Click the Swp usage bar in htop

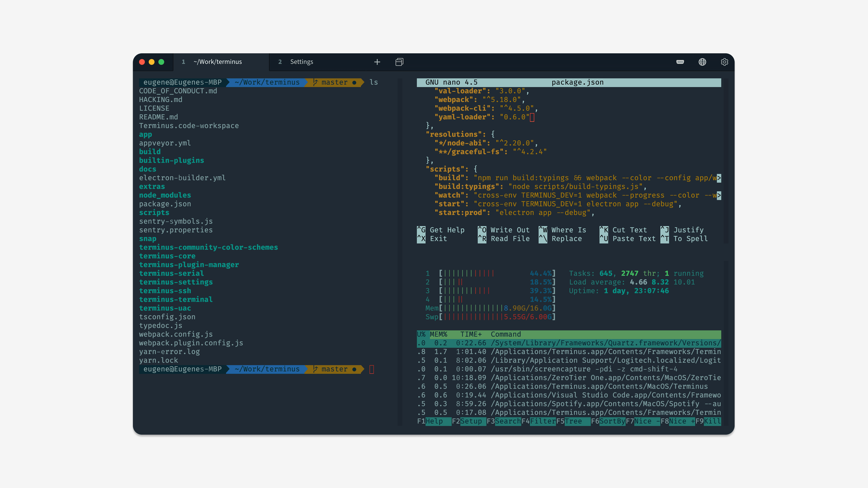(x=497, y=317)
